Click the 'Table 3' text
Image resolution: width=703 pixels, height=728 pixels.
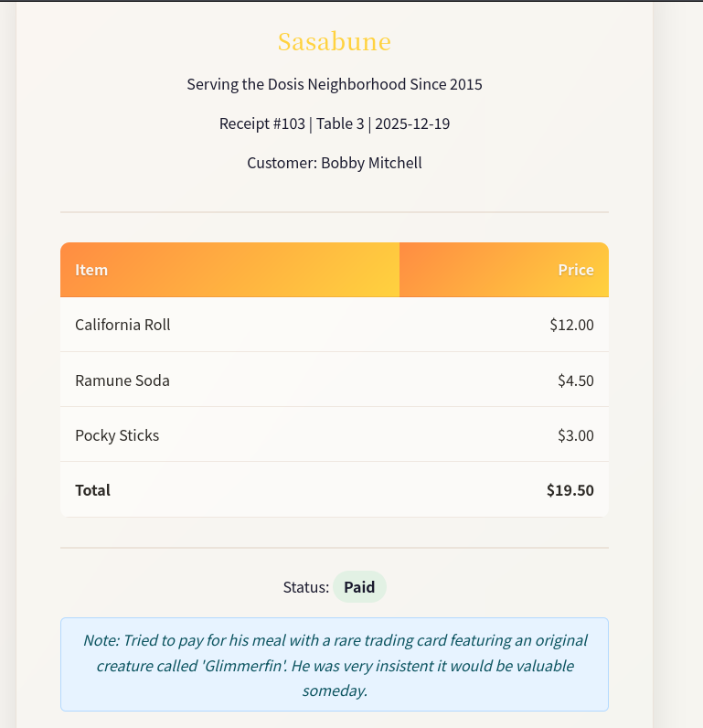pyautogui.click(x=340, y=123)
